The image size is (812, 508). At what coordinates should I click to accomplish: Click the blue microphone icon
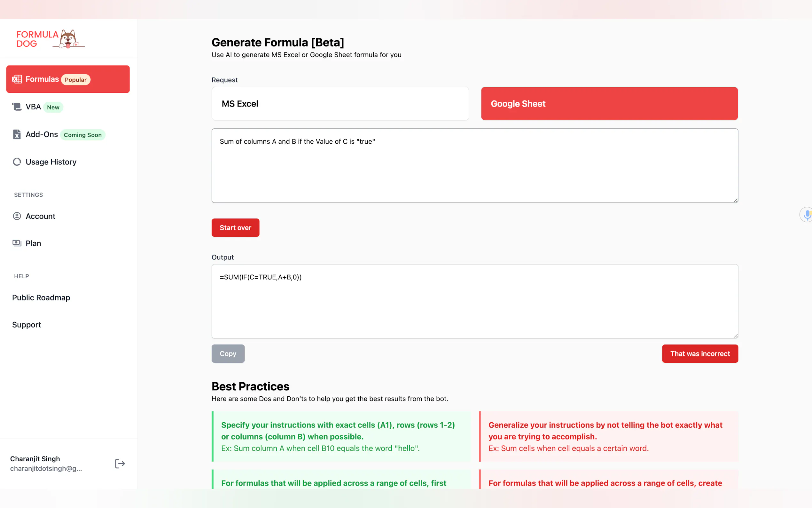[x=807, y=214]
